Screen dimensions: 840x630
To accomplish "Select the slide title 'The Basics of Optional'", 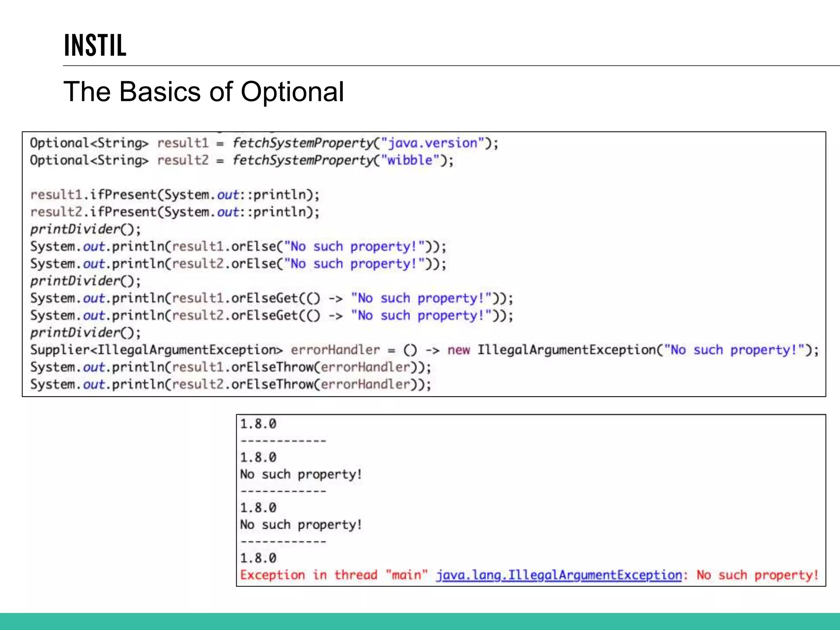I will [x=204, y=92].
